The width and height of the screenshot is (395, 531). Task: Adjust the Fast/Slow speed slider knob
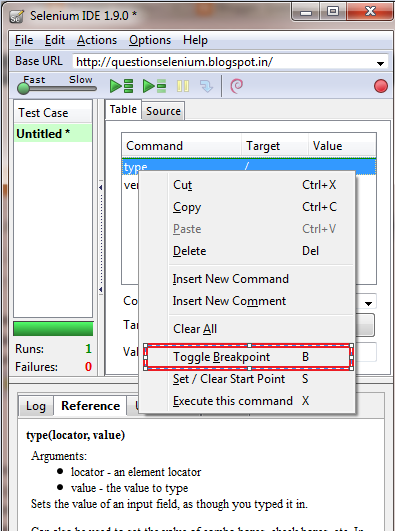pyautogui.click(x=23, y=88)
